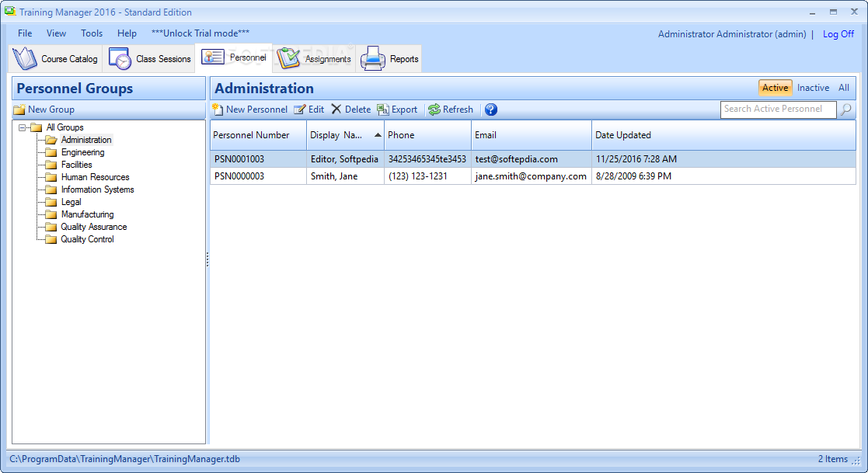This screenshot has height=473, width=868.
Task: Click the Engineering folder icon
Action: tap(51, 152)
